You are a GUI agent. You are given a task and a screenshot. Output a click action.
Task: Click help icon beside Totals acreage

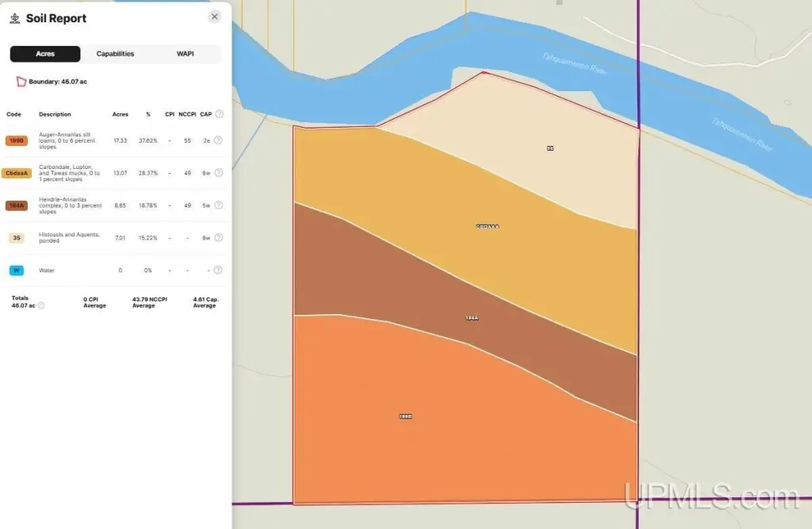(x=41, y=305)
